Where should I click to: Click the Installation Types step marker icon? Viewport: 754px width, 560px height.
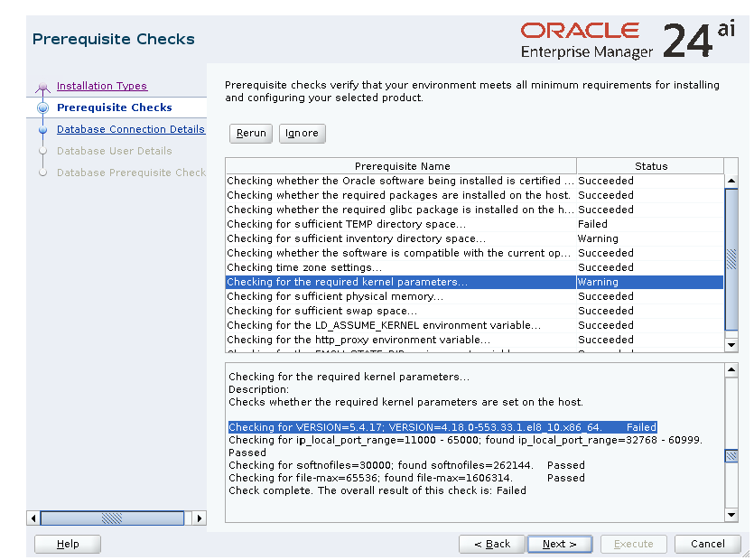(x=42, y=88)
